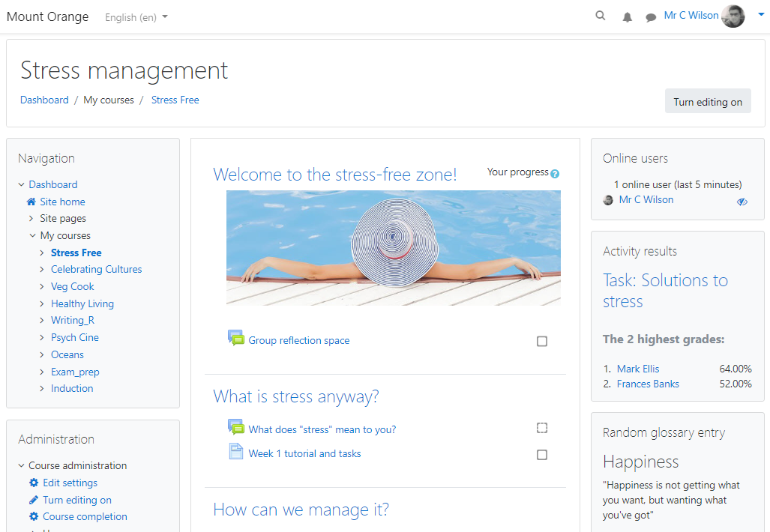
Task: Expand the Writing_R chevron
Action: click(42, 321)
